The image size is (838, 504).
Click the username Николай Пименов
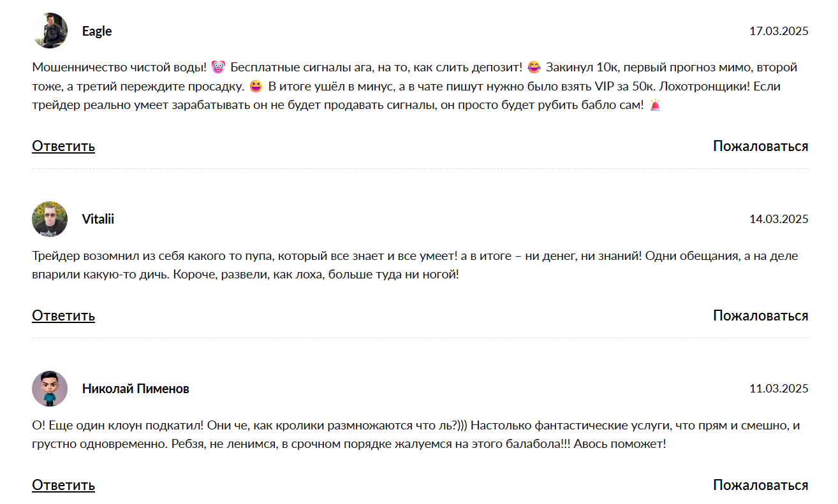coord(136,389)
